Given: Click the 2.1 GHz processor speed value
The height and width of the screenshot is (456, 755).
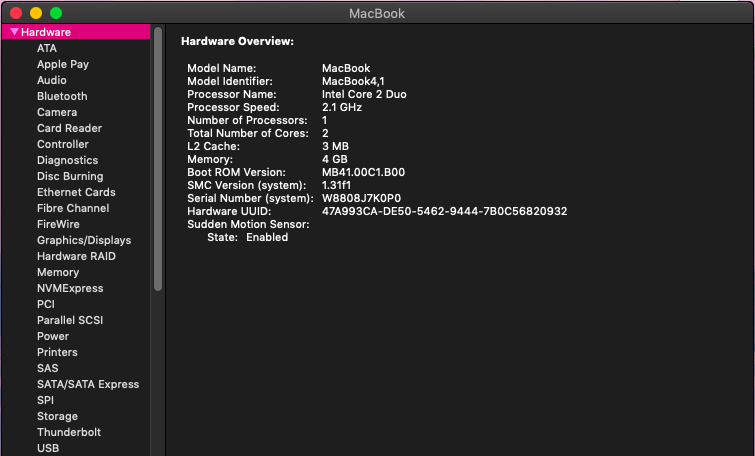Looking at the screenshot, I should (x=342, y=107).
